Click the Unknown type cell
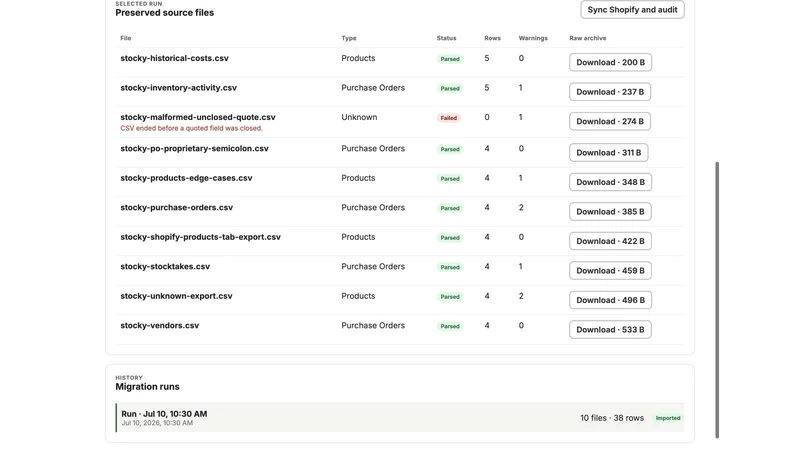Image resolution: width=800 pixels, height=450 pixels. pyautogui.click(x=359, y=117)
